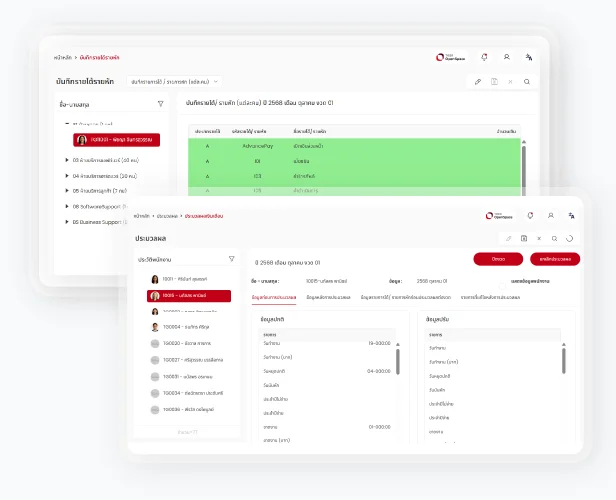Click scrollbar up arrow in ข้อมูลปรับ panel
This screenshot has height=500, width=616.
pyautogui.click(x=564, y=344)
